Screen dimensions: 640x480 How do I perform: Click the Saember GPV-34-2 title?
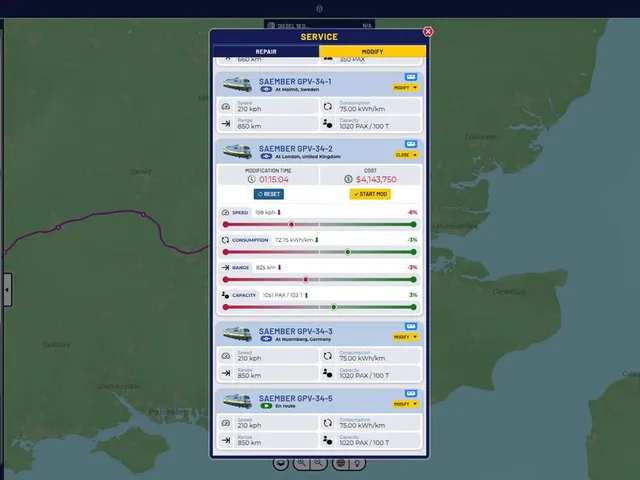pyautogui.click(x=296, y=149)
